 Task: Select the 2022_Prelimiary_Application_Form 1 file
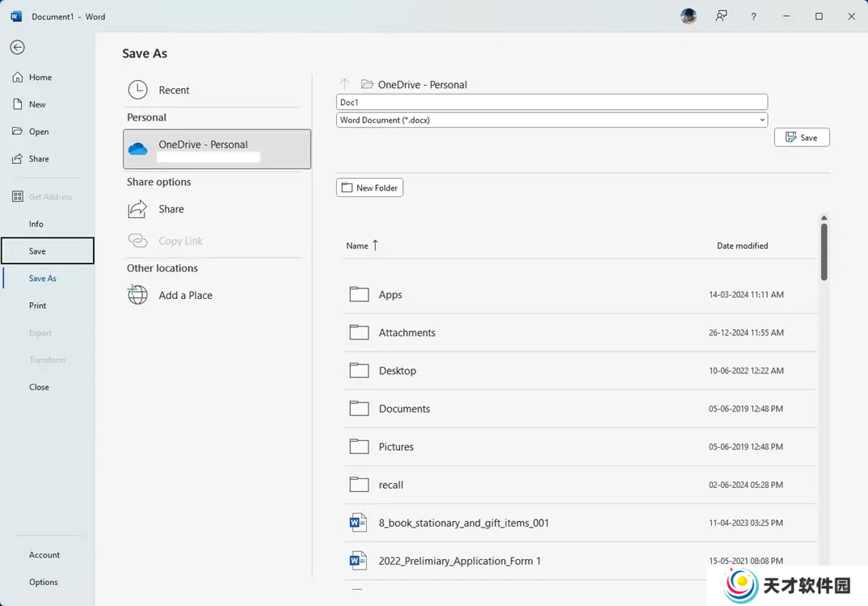[x=580, y=561]
